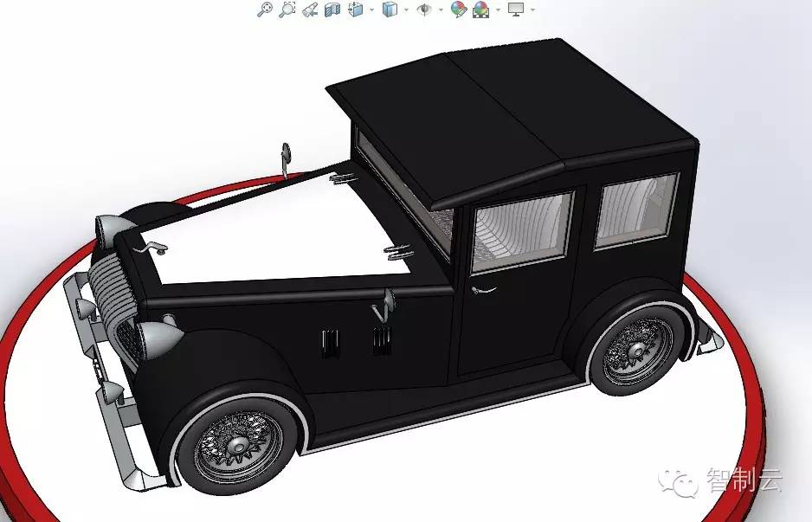Click the Display Style cube icon
Viewport: 812px width, 522px height.
390,10
